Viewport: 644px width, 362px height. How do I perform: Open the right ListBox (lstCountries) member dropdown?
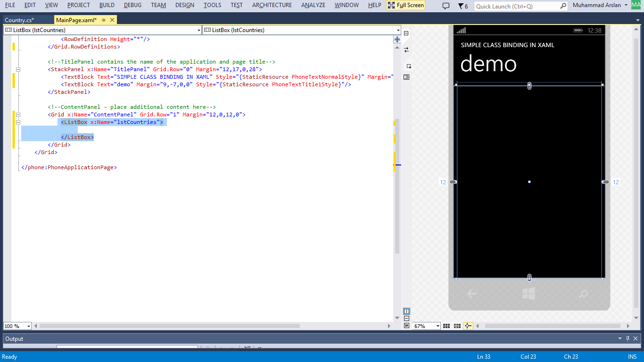(x=398, y=30)
